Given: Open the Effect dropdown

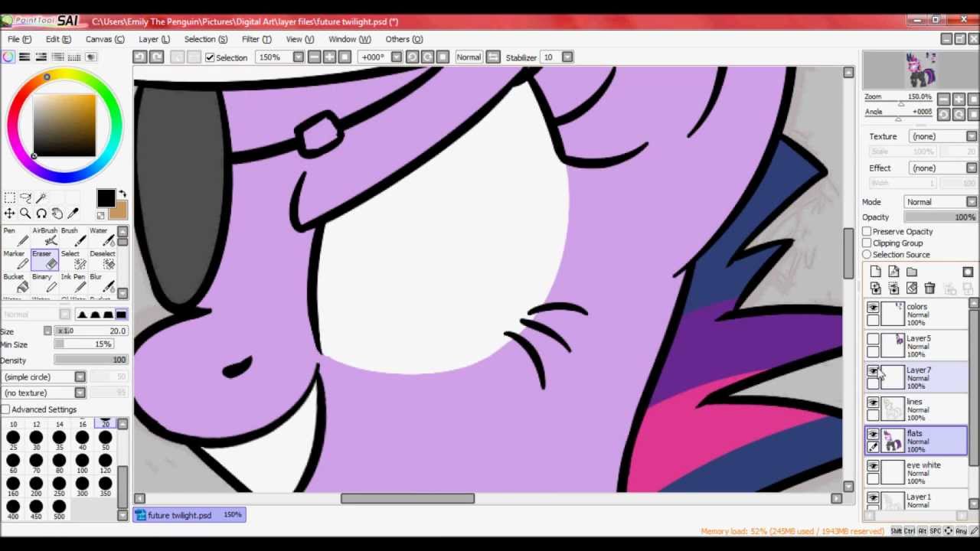Looking at the screenshot, I should click(x=972, y=168).
